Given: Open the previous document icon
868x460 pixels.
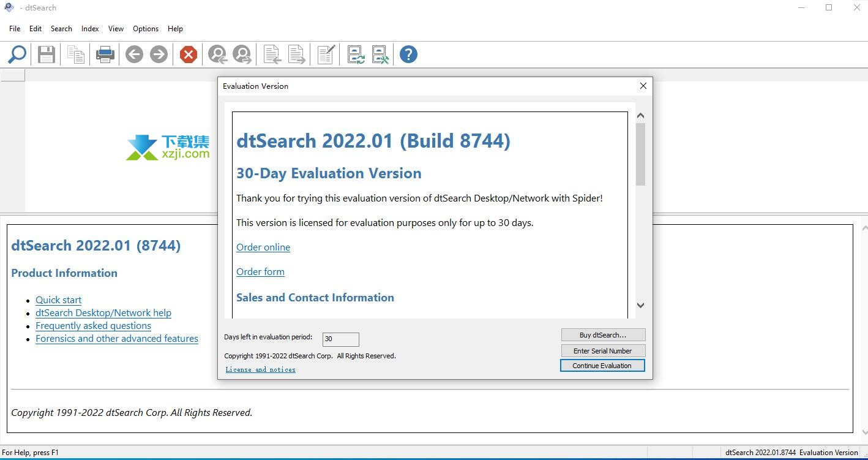Looking at the screenshot, I should tap(272, 55).
